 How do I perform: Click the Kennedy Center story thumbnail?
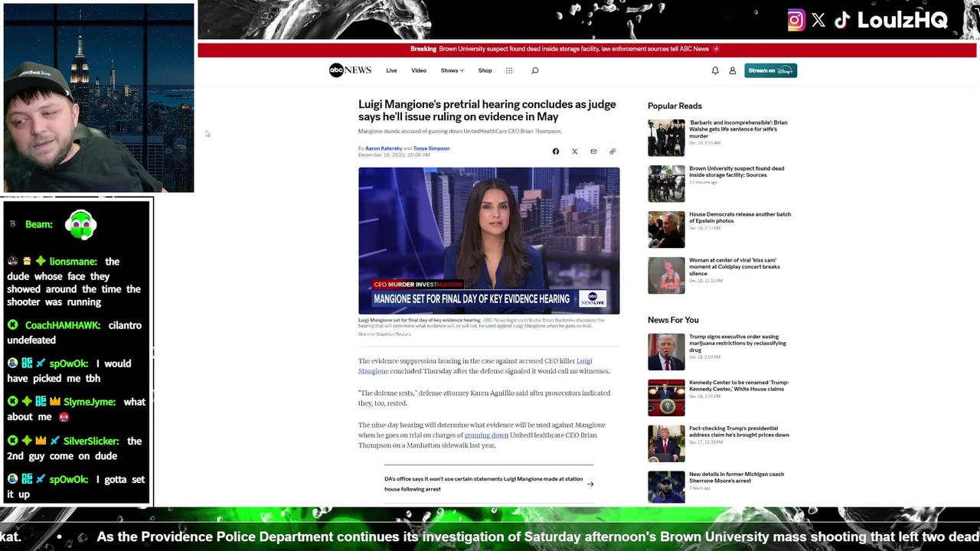pyautogui.click(x=666, y=398)
